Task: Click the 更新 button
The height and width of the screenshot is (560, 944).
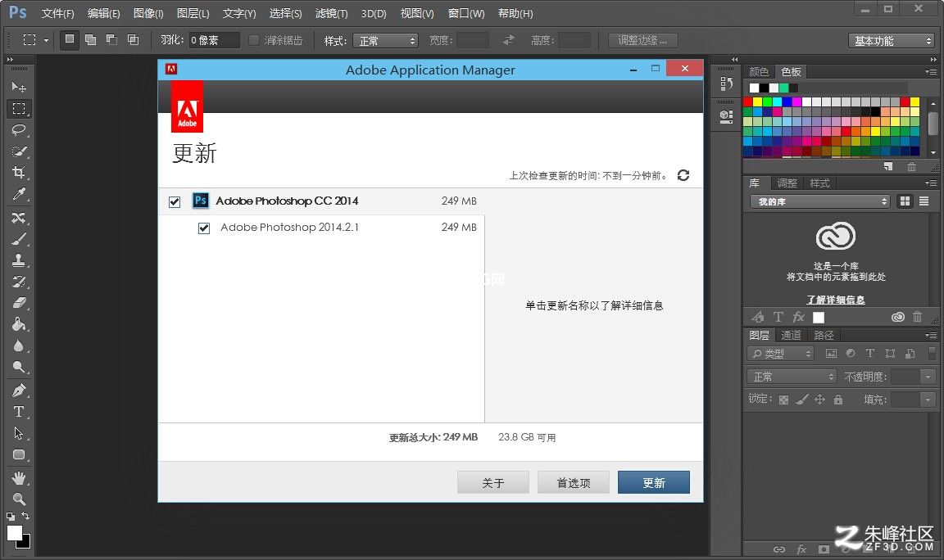Action: [x=654, y=482]
